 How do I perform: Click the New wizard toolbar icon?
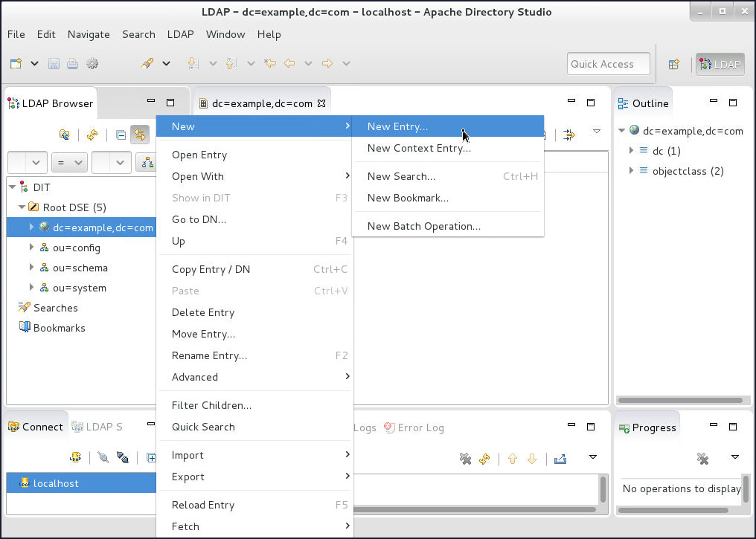coord(16,64)
